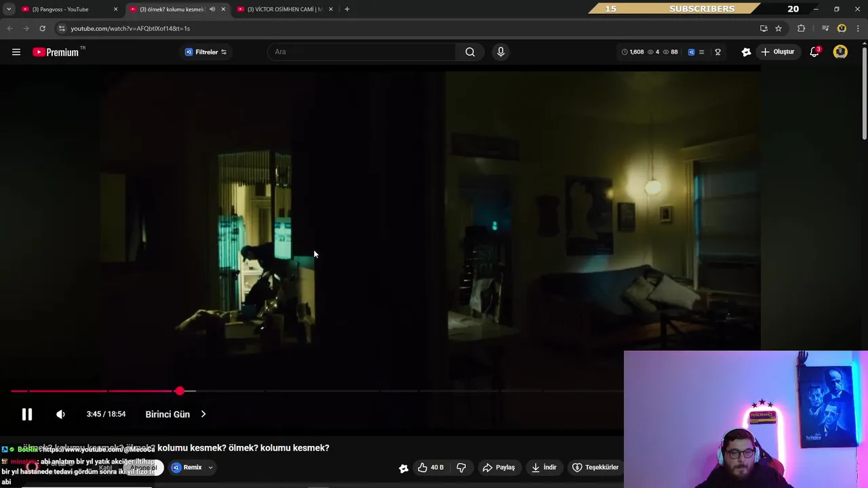Open the browser extensions puzzle icon
Image resolution: width=868 pixels, height=488 pixels.
click(x=801, y=28)
